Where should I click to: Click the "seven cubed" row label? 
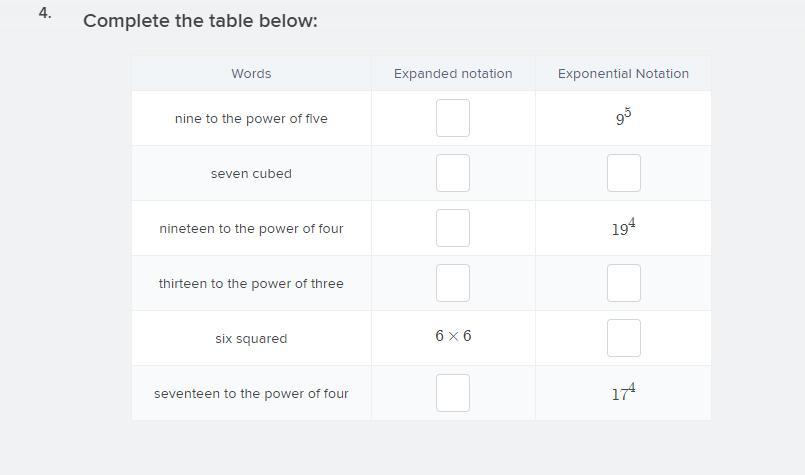(x=251, y=174)
